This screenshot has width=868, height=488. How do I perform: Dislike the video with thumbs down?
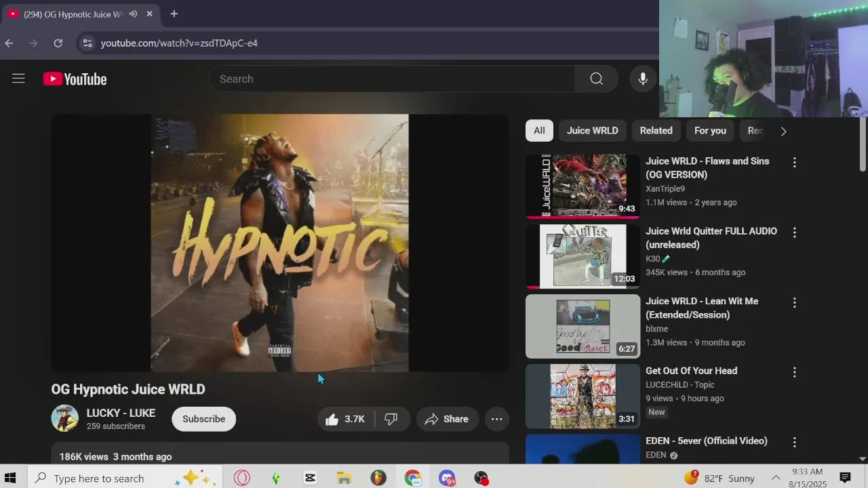coord(392,419)
